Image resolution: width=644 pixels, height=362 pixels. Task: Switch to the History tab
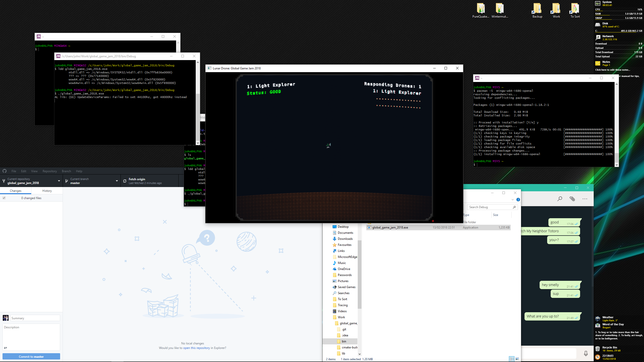[x=47, y=191]
